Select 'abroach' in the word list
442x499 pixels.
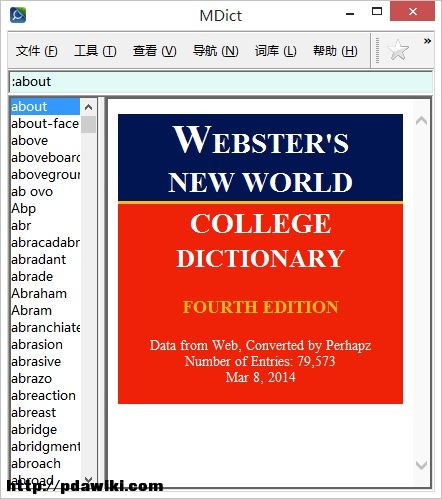pos(45,464)
